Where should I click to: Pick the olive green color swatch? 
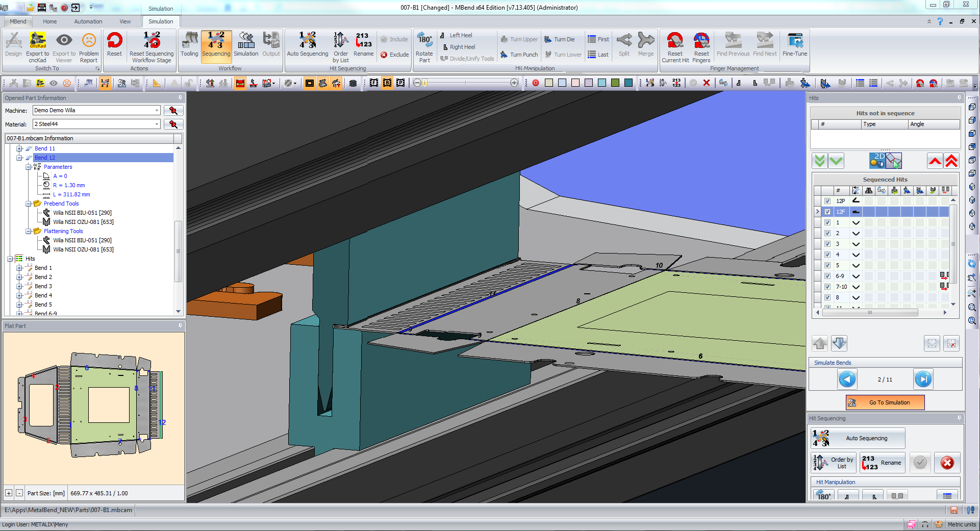click(615, 83)
